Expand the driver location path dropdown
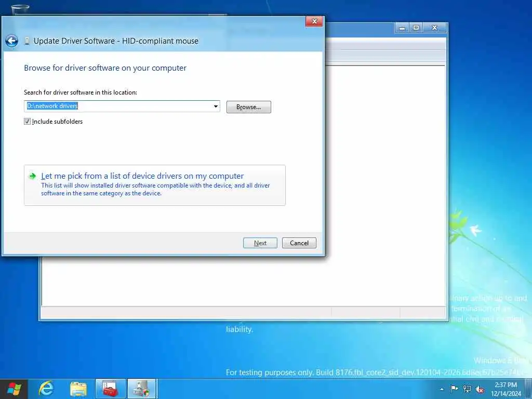532x399 pixels. point(216,106)
